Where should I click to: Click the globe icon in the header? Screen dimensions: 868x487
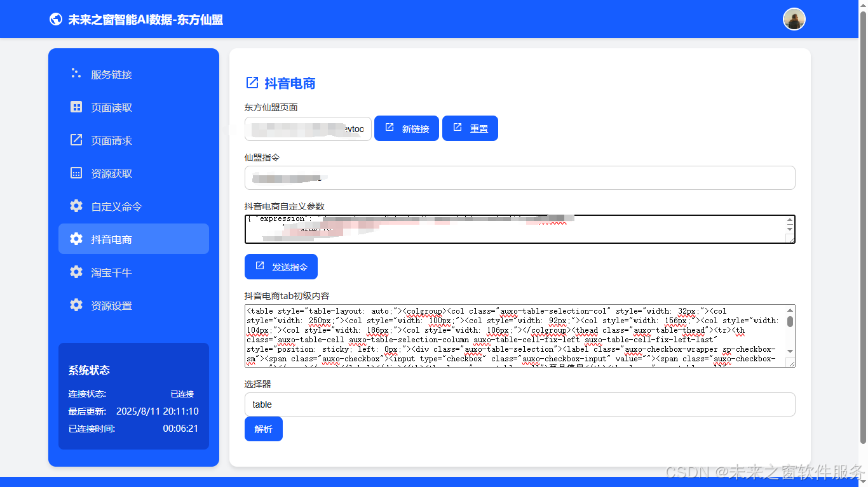click(56, 19)
